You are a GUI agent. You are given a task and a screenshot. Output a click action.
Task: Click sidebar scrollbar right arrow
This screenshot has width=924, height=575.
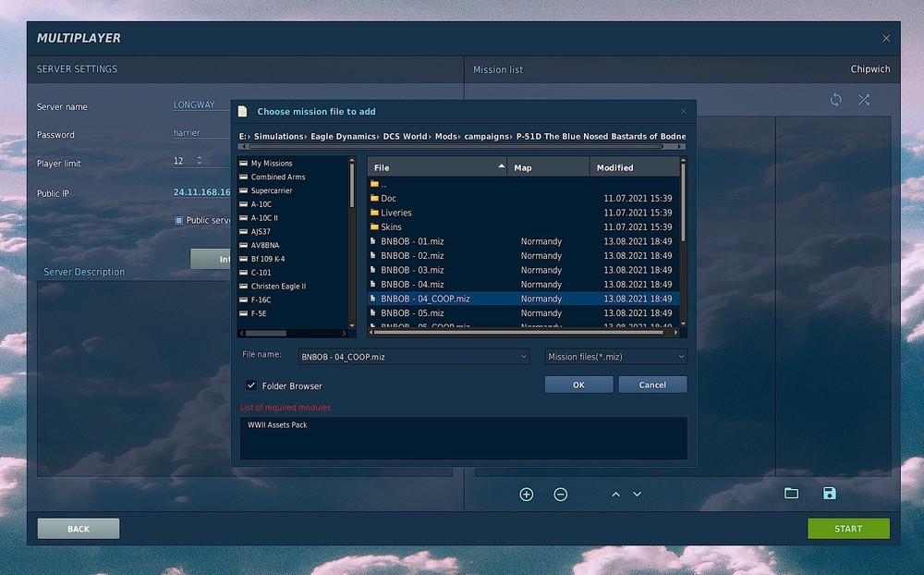[344, 333]
